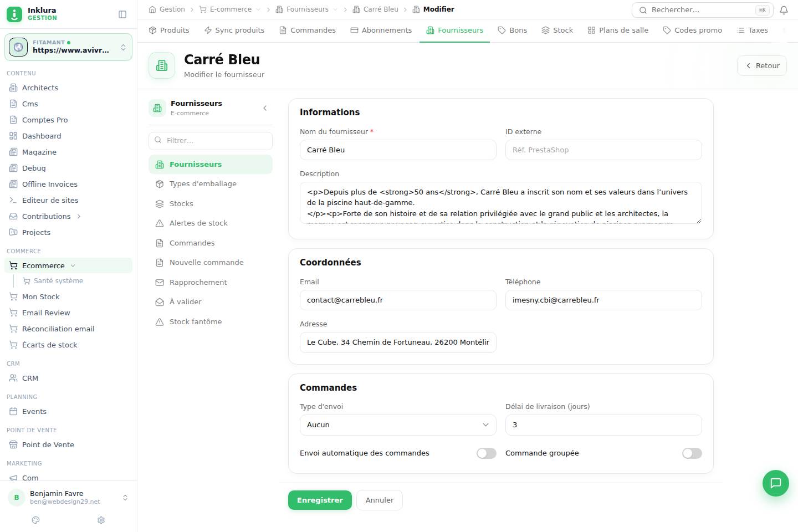Open Éditeur de sites in the sidebar

pyautogui.click(x=68, y=200)
